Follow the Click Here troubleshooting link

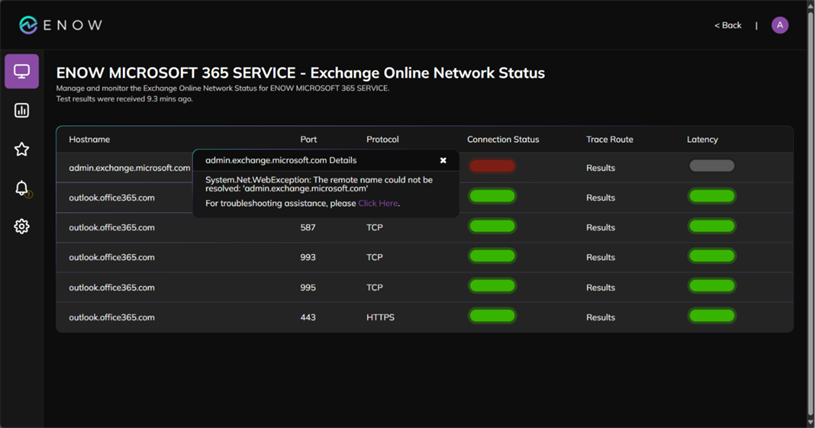[378, 203]
